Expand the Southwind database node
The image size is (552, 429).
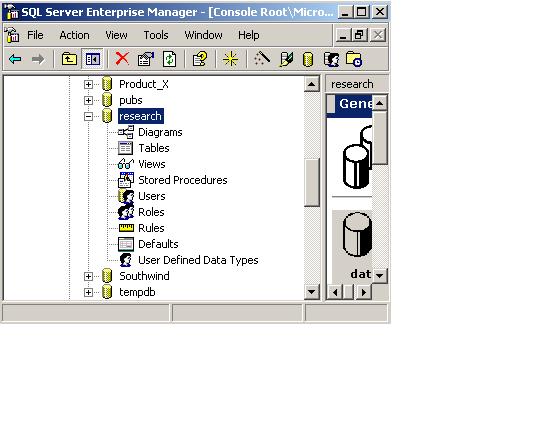[x=88, y=276]
